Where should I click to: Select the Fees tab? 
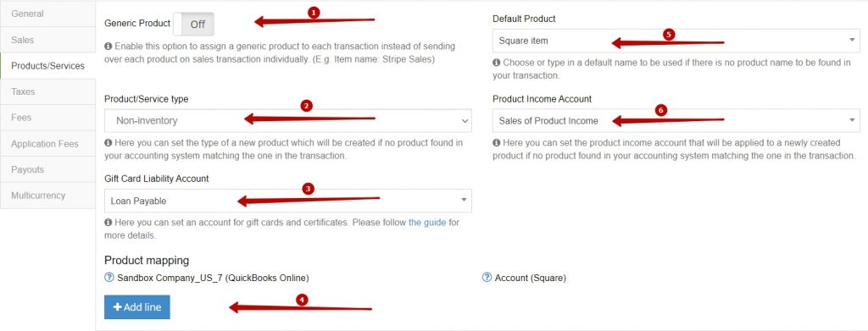[x=48, y=118]
